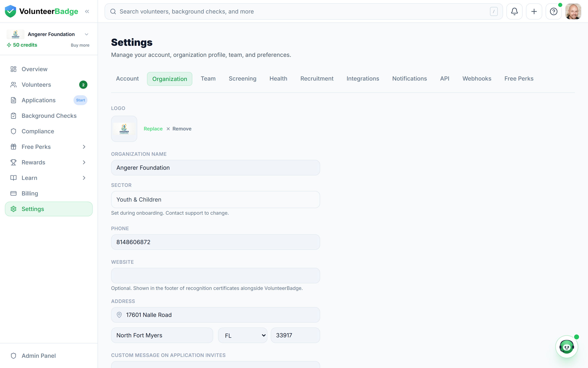Go to the Overview page
The height and width of the screenshot is (368, 588).
click(x=49, y=69)
